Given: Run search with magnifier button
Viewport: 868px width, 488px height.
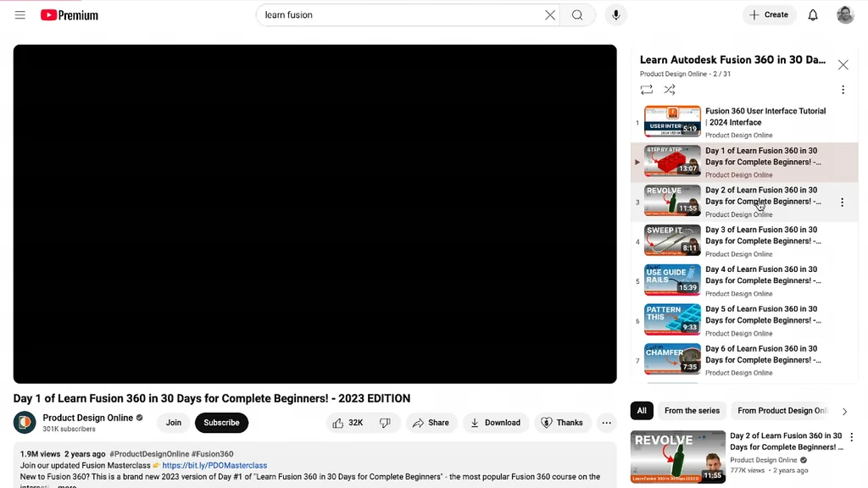Looking at the screenshot, I should [x=577, y=15].
